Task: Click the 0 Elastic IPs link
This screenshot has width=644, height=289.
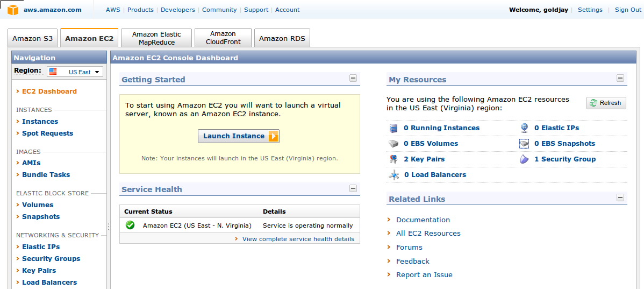Action: [556, 128]
